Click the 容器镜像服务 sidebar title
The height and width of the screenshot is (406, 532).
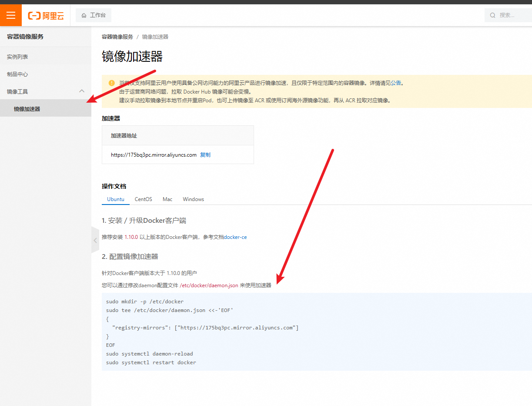pyautogui.click(x=25, y=37)
